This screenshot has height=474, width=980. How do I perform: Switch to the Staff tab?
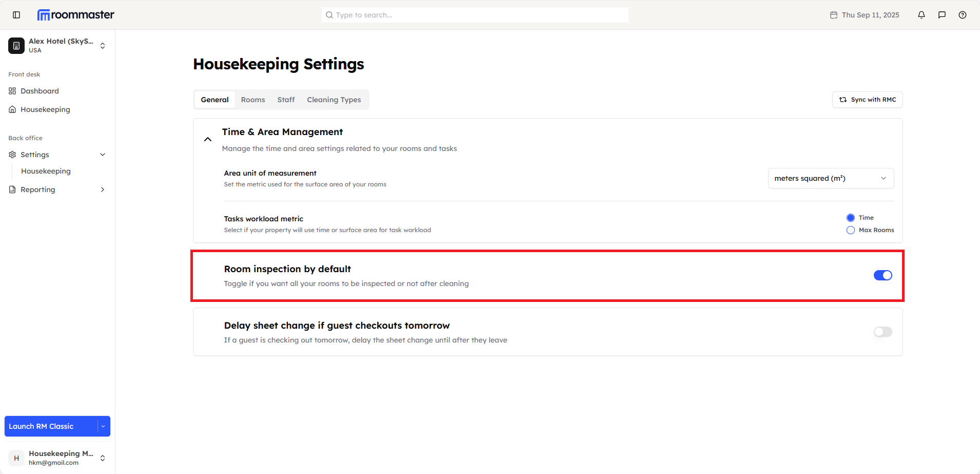(x=286, y=100)
